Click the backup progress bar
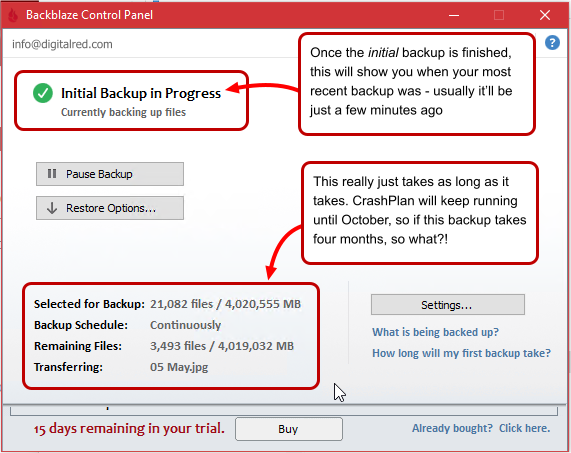The image size is (571, 453). coord(284,411)
